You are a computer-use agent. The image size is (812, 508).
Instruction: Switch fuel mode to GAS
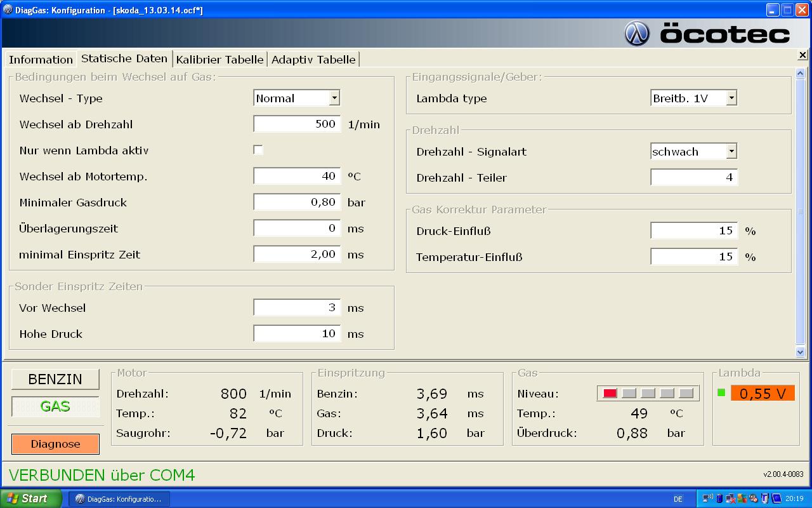(55, 406)
